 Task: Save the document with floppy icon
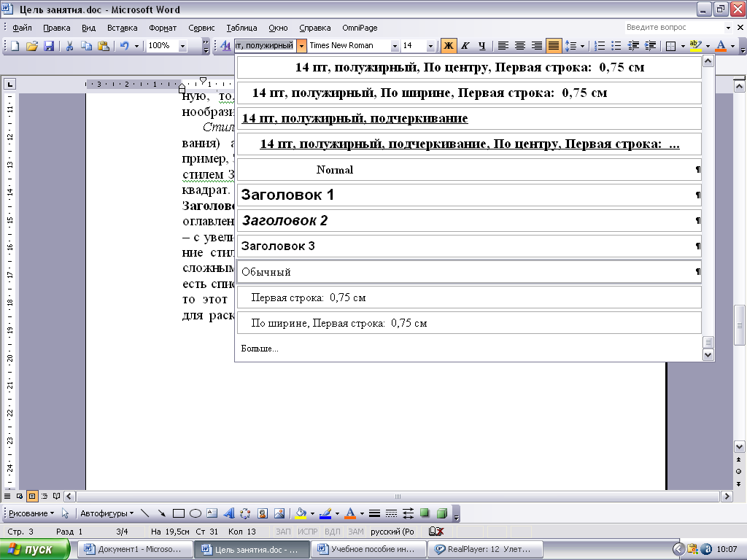(x=49, y=46)
